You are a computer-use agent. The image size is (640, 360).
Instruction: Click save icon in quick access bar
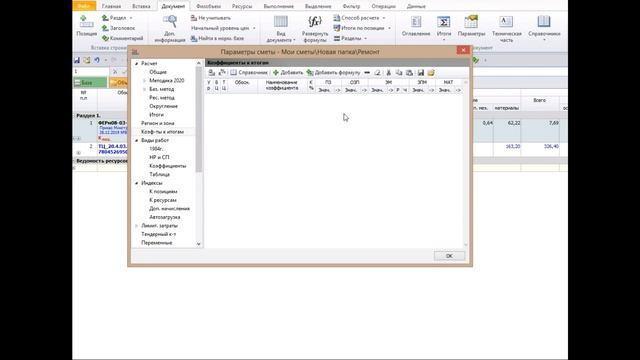point(77,60)
